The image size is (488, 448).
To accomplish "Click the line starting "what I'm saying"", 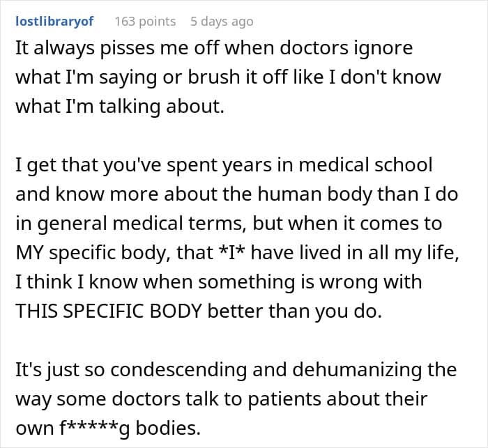I will click(228, 77).
